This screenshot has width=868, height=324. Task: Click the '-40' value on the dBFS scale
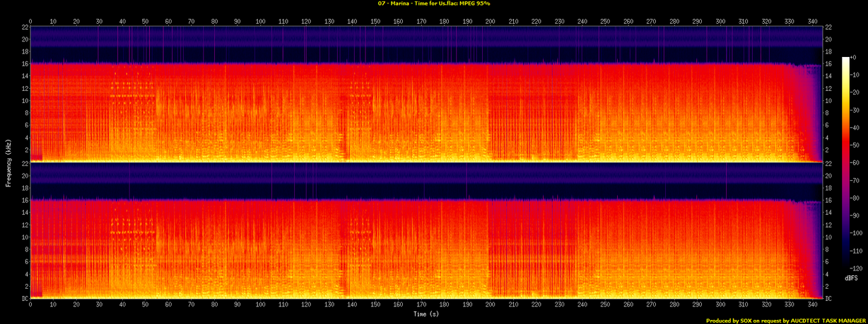[855, 128]
